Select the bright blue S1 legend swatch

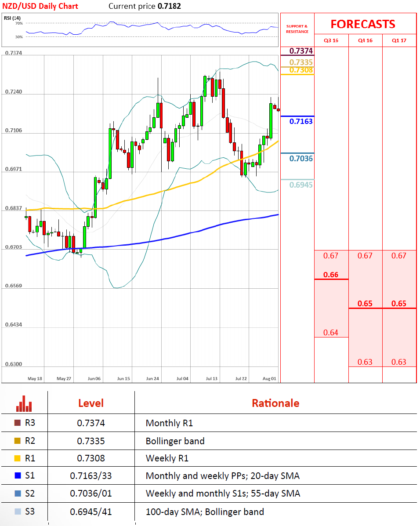tap(18, 475)
